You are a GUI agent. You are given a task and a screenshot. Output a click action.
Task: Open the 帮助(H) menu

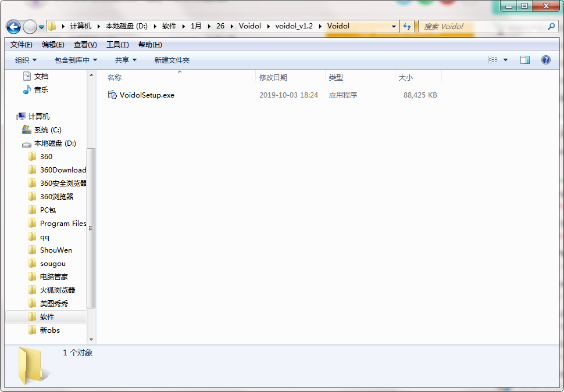[x=150, y=45]
